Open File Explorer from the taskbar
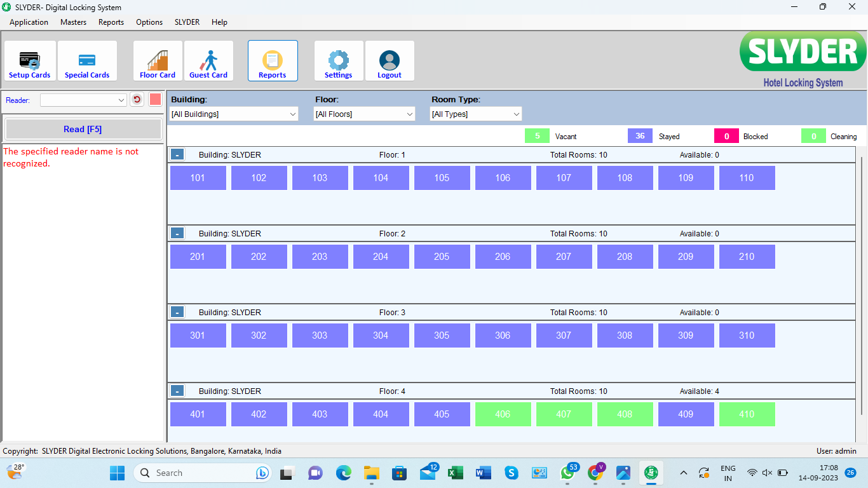This screenshot has height=488, width=868. point(371,473)
